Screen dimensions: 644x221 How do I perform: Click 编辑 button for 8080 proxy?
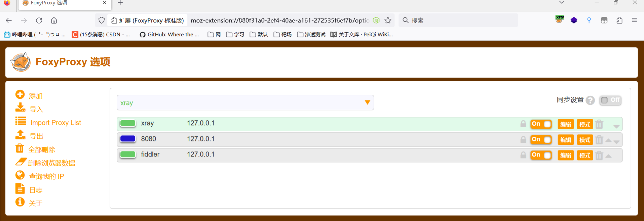pyautogui.click(x=566, y=140)
